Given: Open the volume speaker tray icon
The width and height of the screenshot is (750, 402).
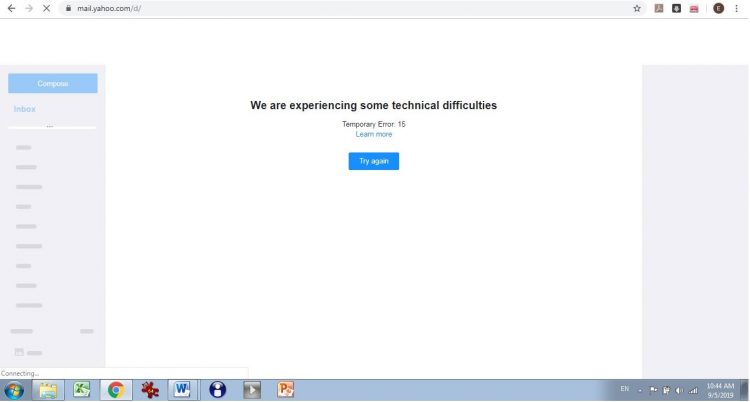Looking at the screenshot, I should coord(679,391).
